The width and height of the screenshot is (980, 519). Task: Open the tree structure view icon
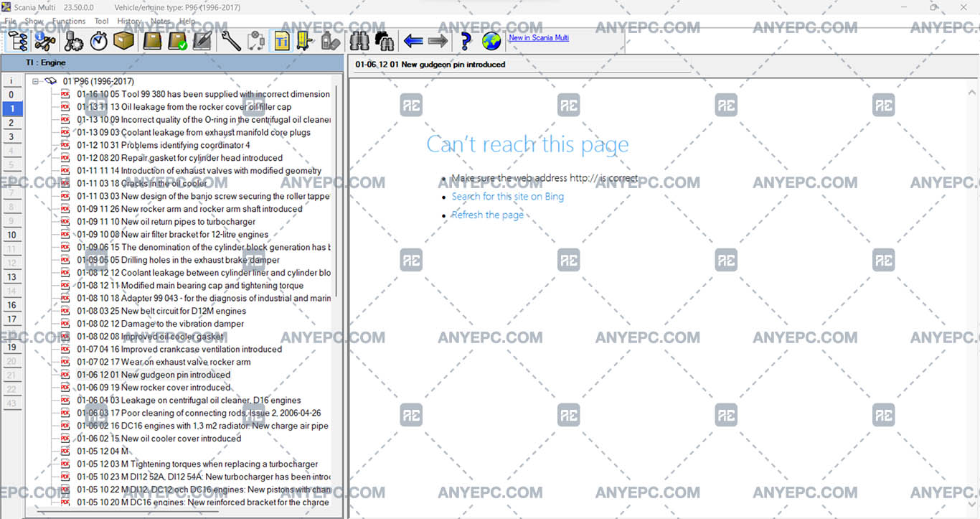click(18, 41)
